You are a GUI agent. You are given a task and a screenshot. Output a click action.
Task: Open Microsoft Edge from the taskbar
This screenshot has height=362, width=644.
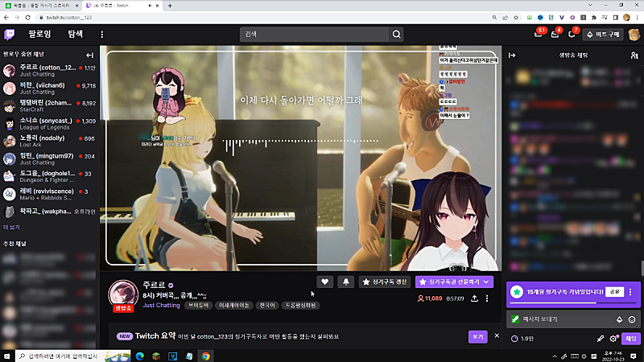tap(139, 356)
